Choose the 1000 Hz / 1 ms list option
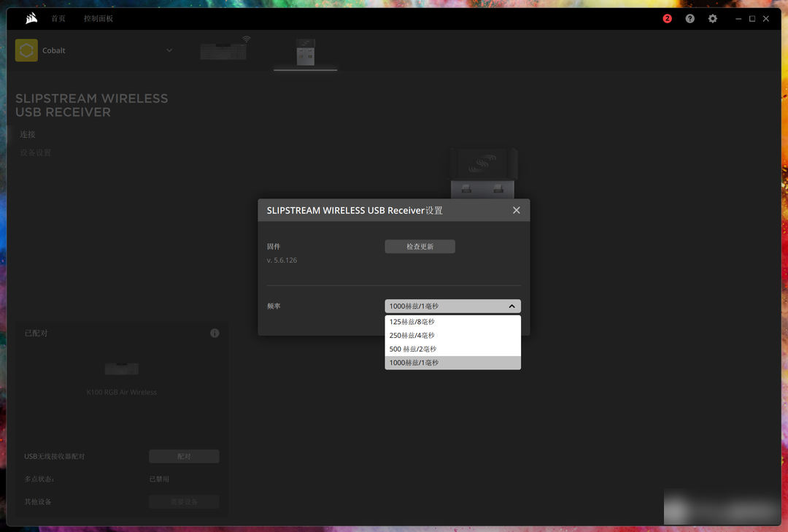The image size is (788, 532). click(x=453, y=363)
